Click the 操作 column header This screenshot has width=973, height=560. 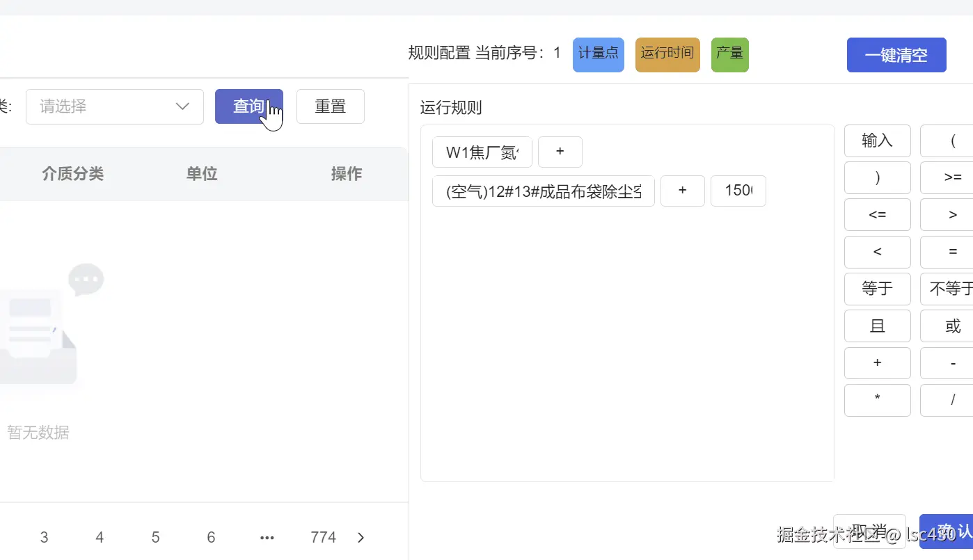point(347,174)
